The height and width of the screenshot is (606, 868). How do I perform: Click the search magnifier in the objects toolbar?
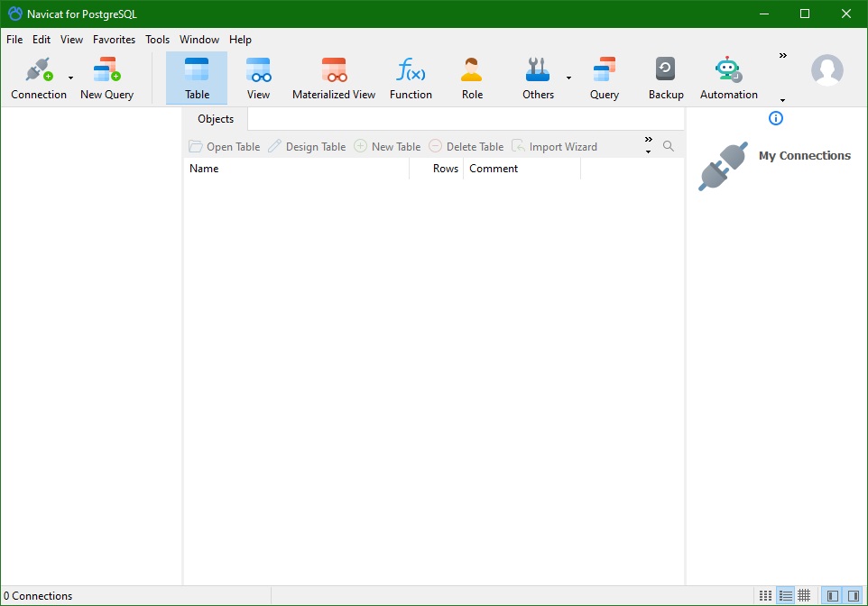669,146
